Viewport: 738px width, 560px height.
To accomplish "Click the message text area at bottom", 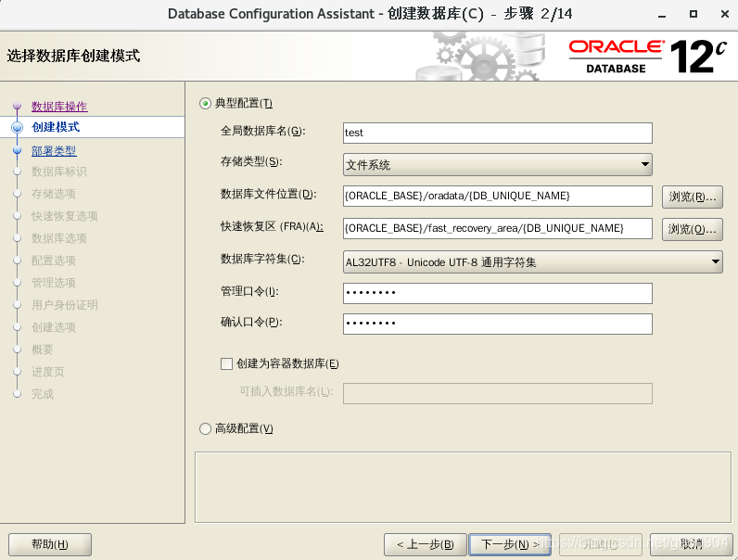I will pyautogui.click(x=464, y=487).
